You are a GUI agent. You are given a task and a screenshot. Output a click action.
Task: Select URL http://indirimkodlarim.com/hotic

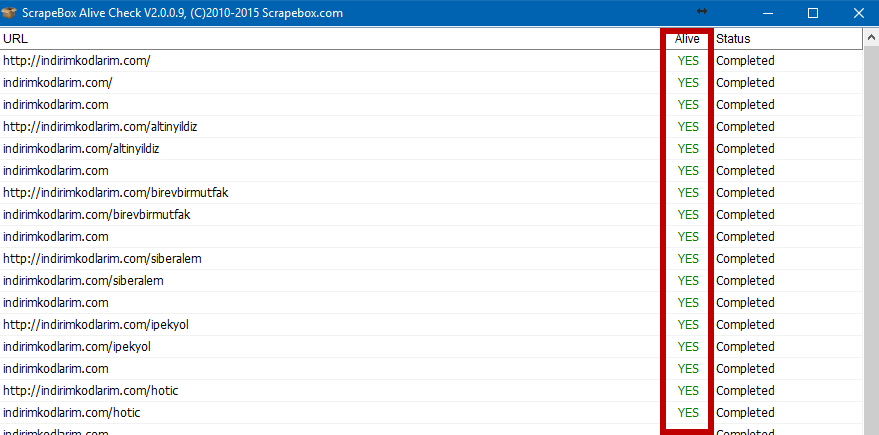click(90, 391)
